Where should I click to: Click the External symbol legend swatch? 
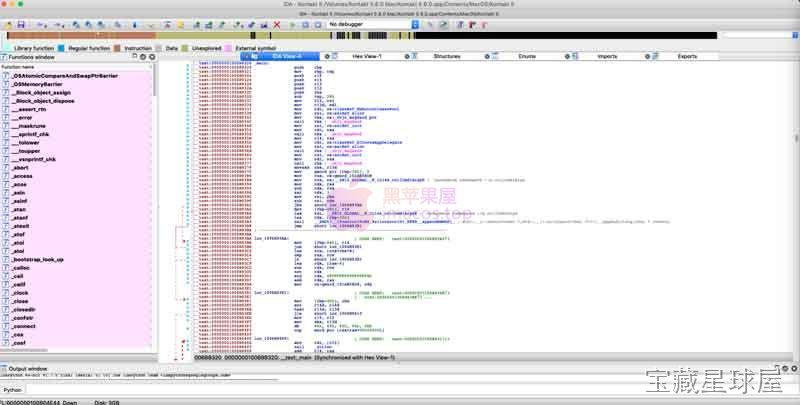228,48
